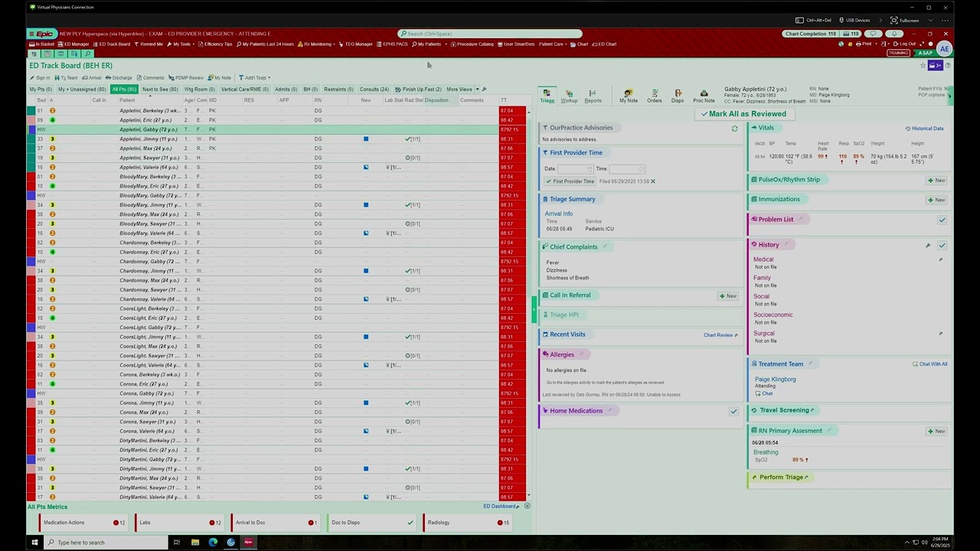Click the Print button
The width and height of the screenshot is (980, 551).
(864, 44)
